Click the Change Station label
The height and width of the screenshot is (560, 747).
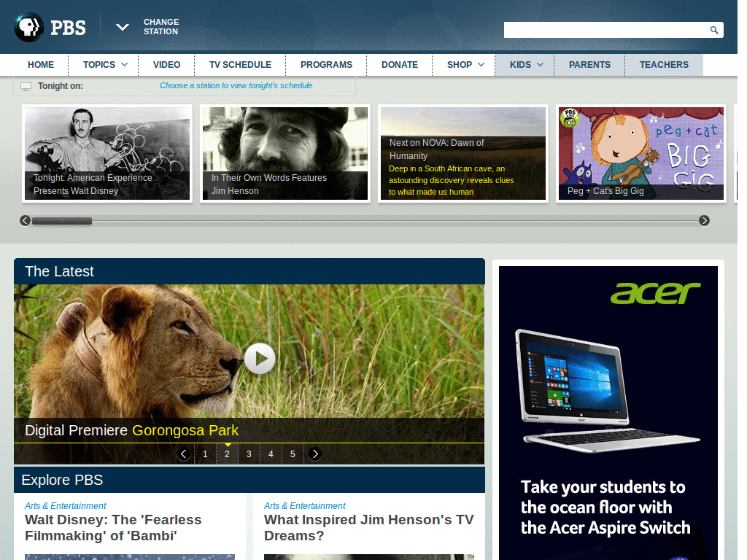161,27
